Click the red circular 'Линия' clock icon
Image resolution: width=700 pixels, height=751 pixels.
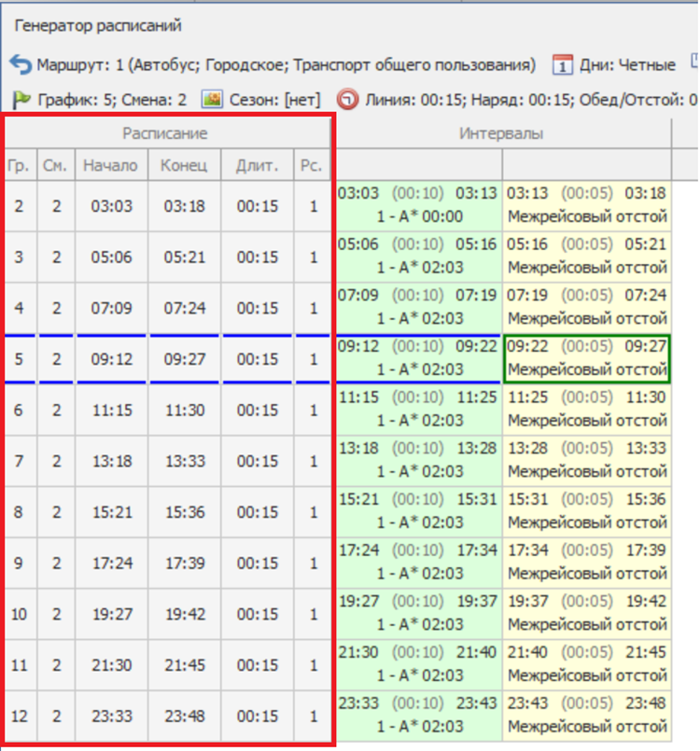point(347,99)
